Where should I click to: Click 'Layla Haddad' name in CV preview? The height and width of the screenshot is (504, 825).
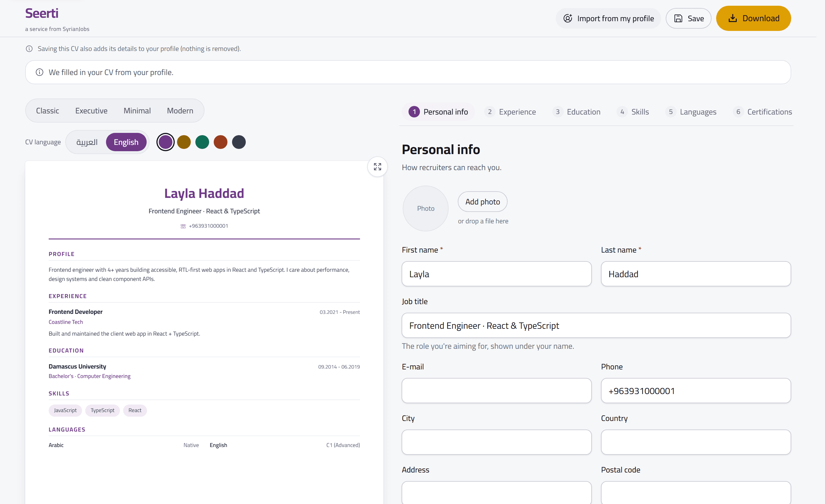[x=204, y=193]
